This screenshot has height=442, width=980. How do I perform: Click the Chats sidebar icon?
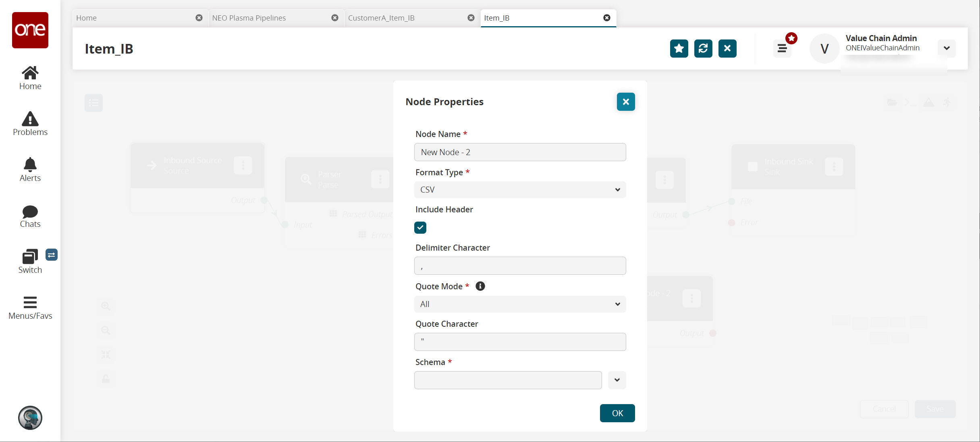tap(29, 216)
